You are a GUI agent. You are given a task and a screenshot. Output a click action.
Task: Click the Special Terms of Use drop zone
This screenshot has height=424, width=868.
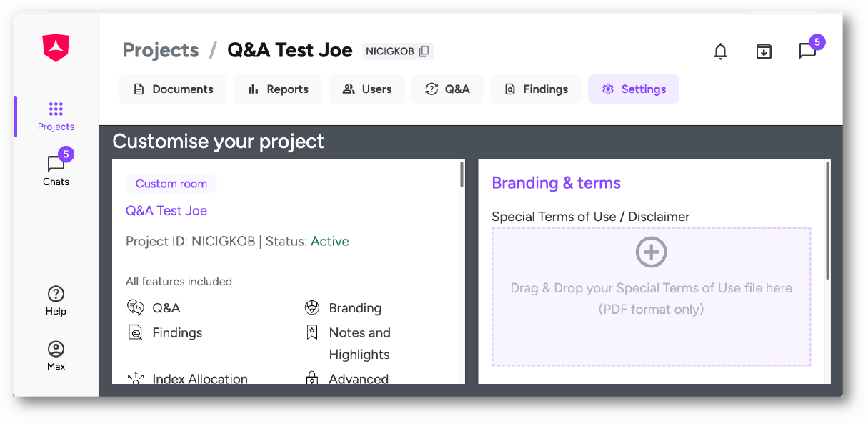point(652,297)
